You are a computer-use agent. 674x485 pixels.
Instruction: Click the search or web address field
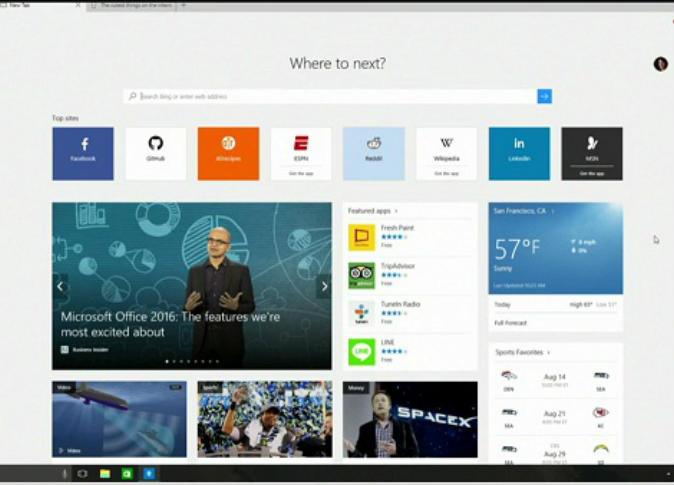click(x=338, y=96)
